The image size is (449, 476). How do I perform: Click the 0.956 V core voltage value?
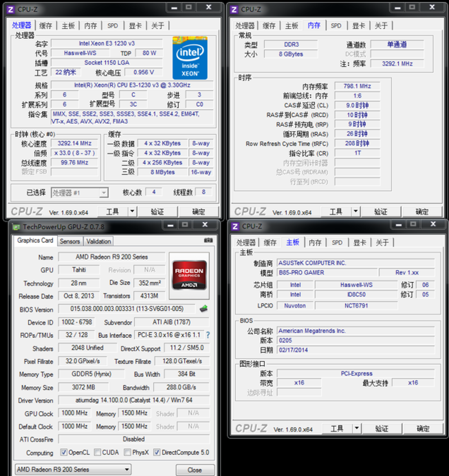[x=144, y=72]
